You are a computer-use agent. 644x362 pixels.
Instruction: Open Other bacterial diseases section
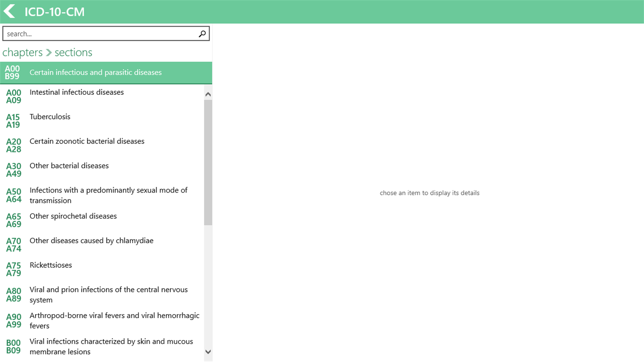[x=102, y=170]
